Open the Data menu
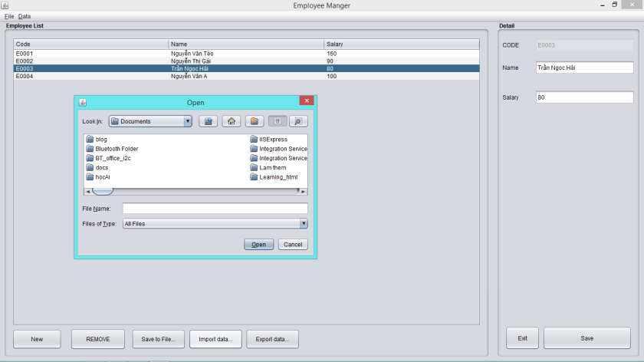Screen dimensions: 644x362 [25, 16]
